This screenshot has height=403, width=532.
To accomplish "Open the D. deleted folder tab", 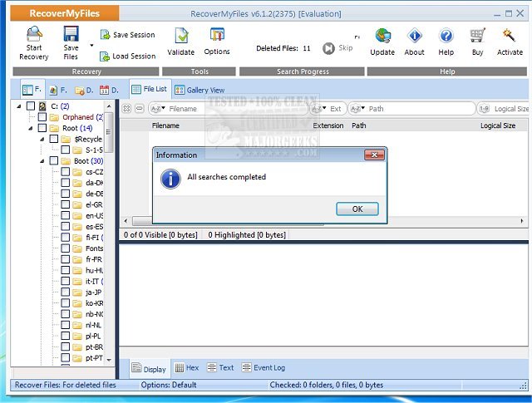I will 84,91.
